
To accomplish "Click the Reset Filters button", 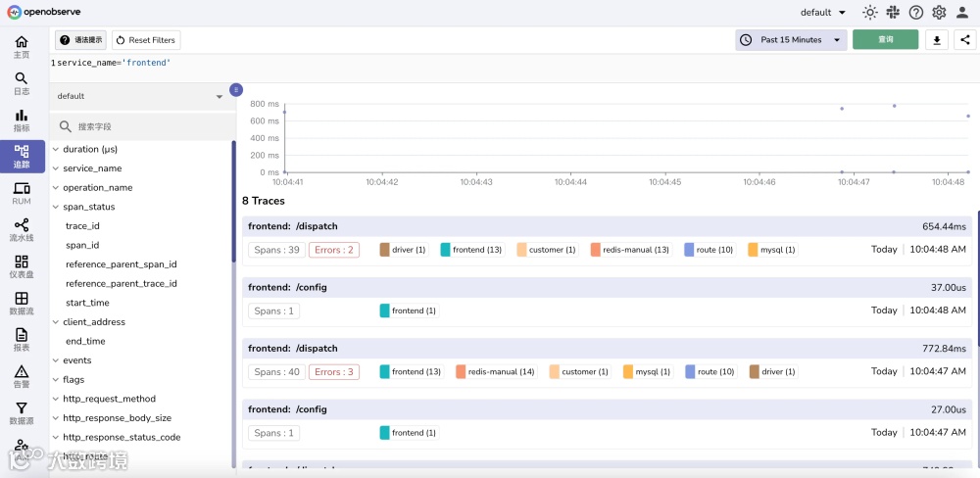I will coord(147,40).
